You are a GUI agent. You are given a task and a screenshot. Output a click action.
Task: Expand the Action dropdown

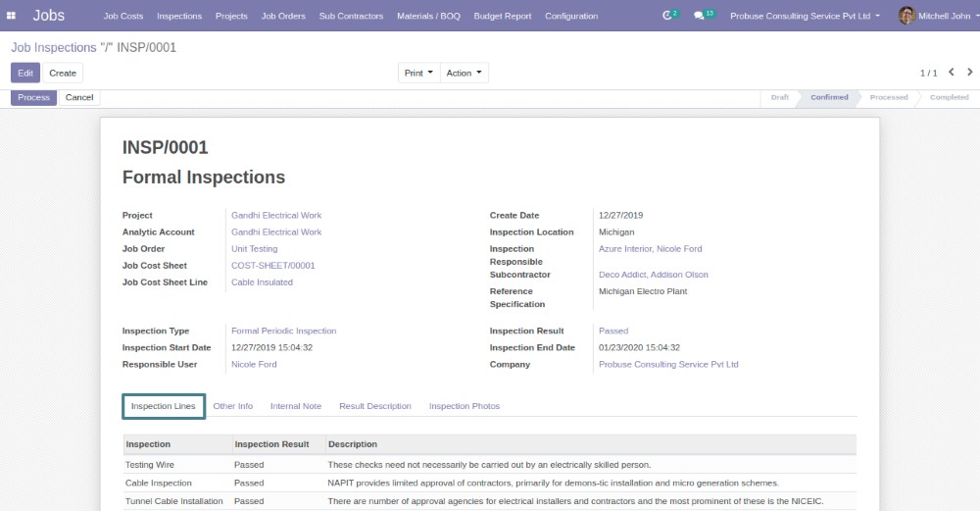coord(464,74)
